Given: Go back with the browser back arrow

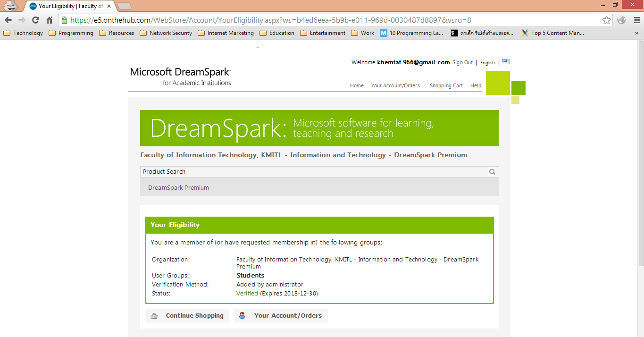Looking at the screenshot, I should [8, 20].
